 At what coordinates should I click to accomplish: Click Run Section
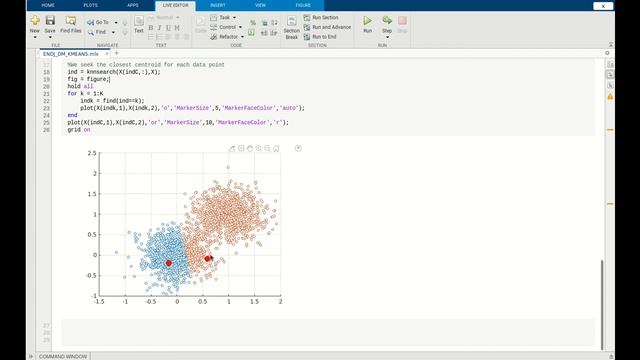(x=321, y=18)
